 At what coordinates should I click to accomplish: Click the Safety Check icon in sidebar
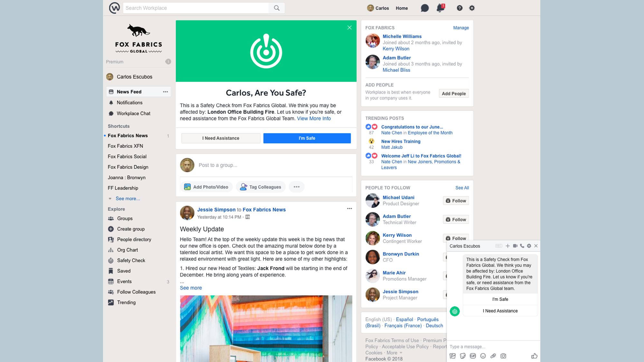[111, 260]
